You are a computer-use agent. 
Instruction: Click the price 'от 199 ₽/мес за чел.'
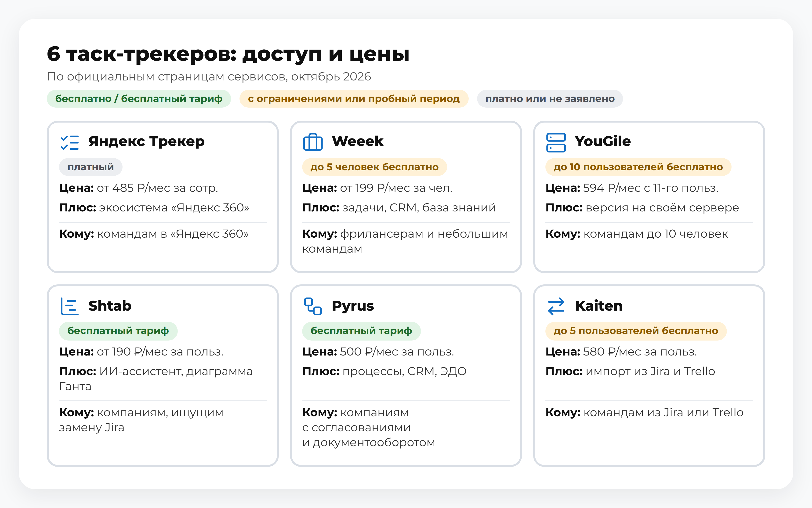396,188
